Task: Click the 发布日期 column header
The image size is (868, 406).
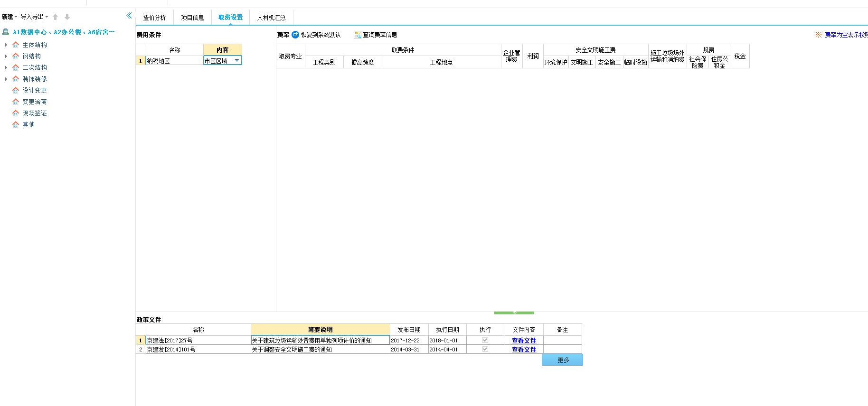Action: pos(409,330)
